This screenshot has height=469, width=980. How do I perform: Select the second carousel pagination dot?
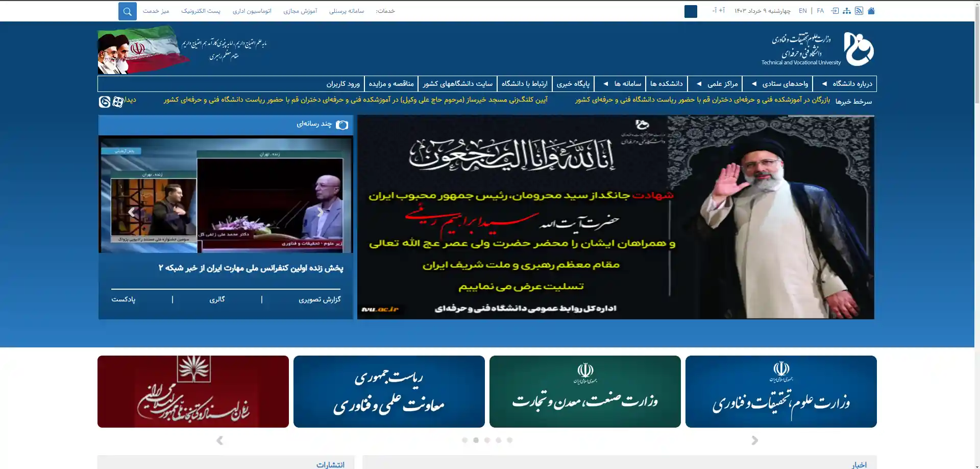(476, 440)
